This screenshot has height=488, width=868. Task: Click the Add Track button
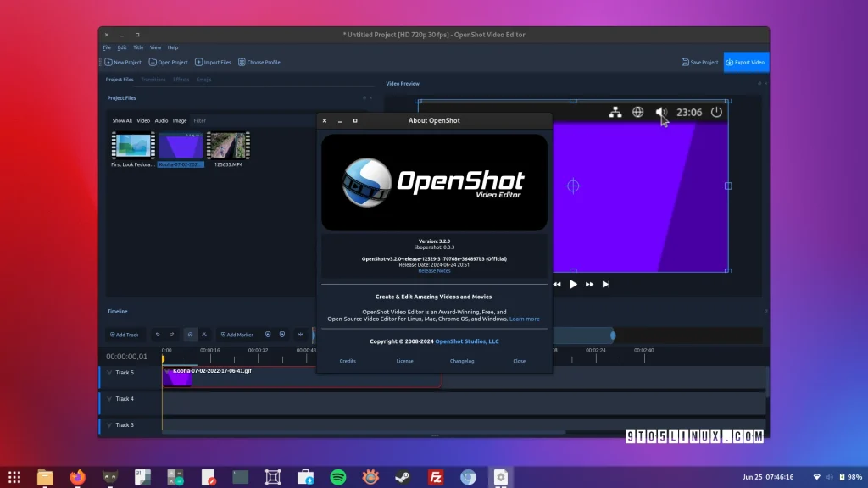tap(124, 335)
